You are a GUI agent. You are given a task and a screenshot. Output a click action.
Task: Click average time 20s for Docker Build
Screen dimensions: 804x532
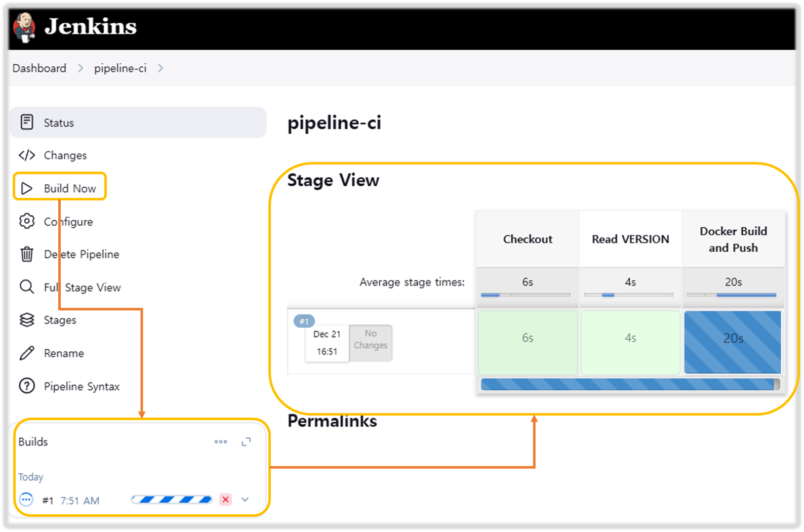tap(733, 282)
